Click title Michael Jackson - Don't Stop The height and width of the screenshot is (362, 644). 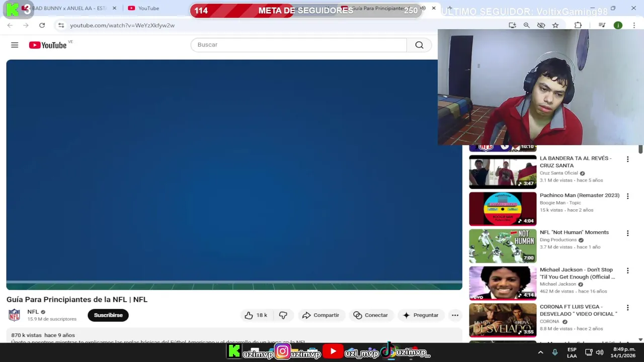577,273
